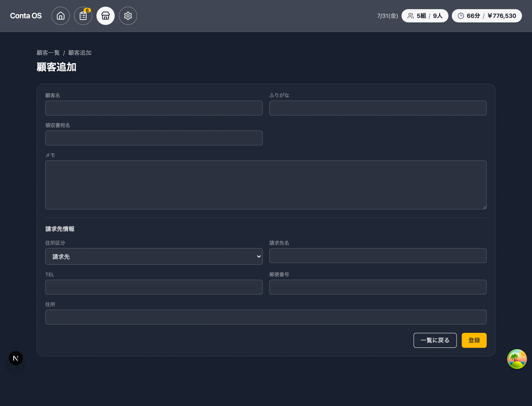Open the clipboard orders icon with badge
532x406 pixels.
[x=83, y=16]
